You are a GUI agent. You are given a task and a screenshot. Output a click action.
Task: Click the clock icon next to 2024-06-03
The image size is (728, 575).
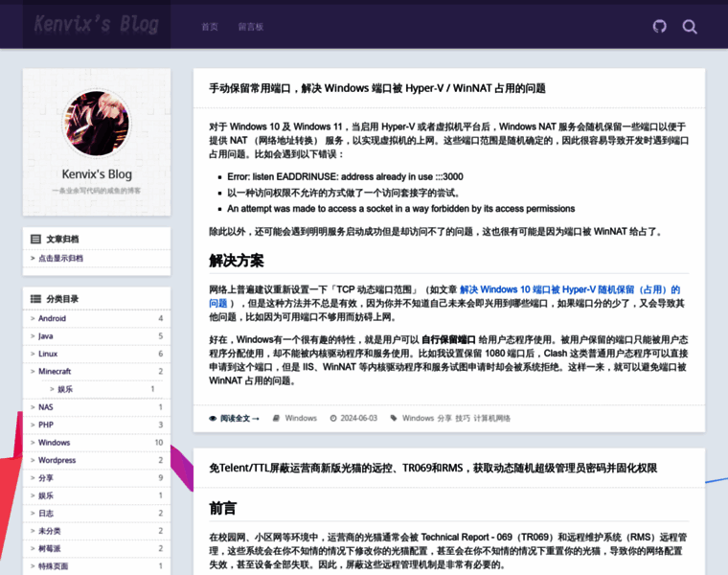point(332,418)
